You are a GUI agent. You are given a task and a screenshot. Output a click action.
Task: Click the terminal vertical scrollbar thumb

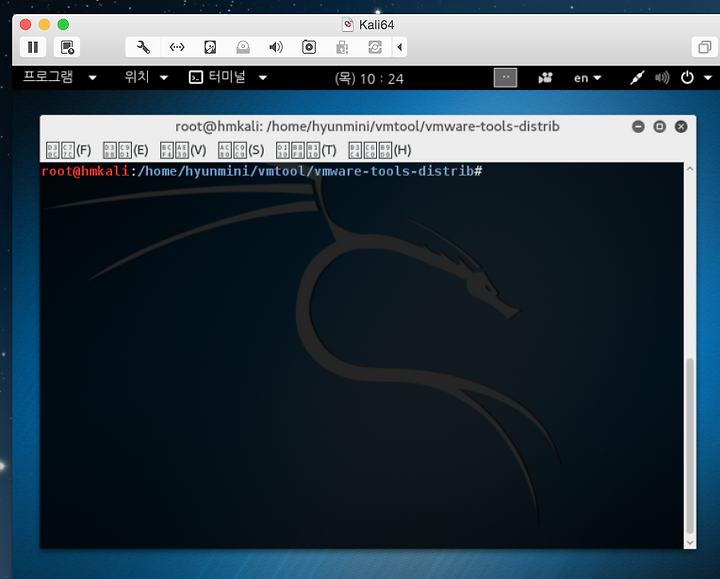(x=690, y=446)
